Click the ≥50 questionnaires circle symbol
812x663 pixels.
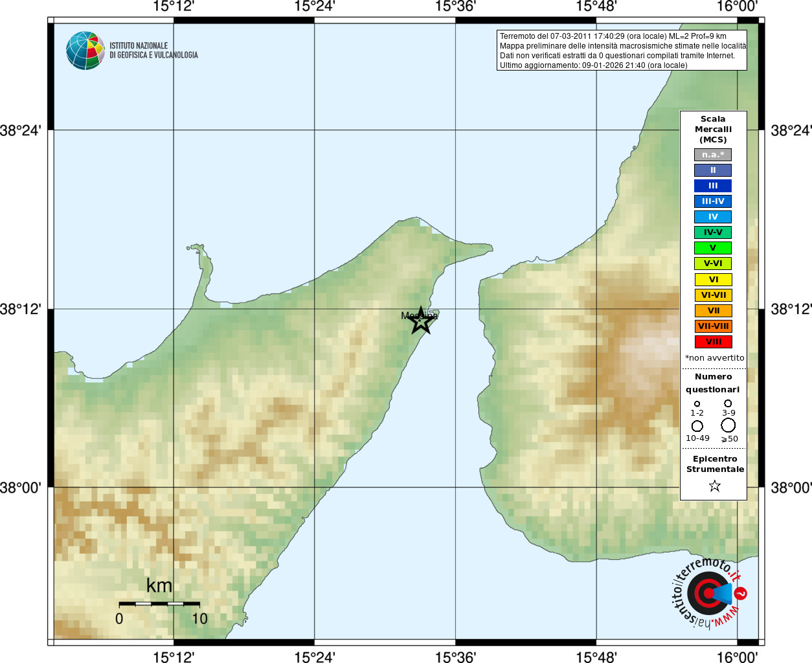pyautogui.click(x=728, y=425)
